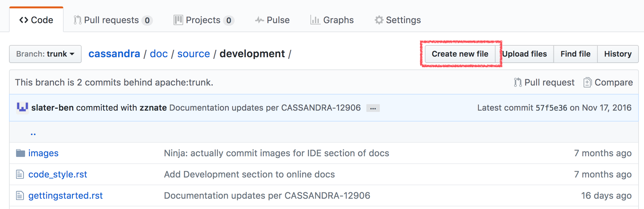Screen dimensions: 644x209
Task: Click the images folder icon
Action: tap(21, 153)
